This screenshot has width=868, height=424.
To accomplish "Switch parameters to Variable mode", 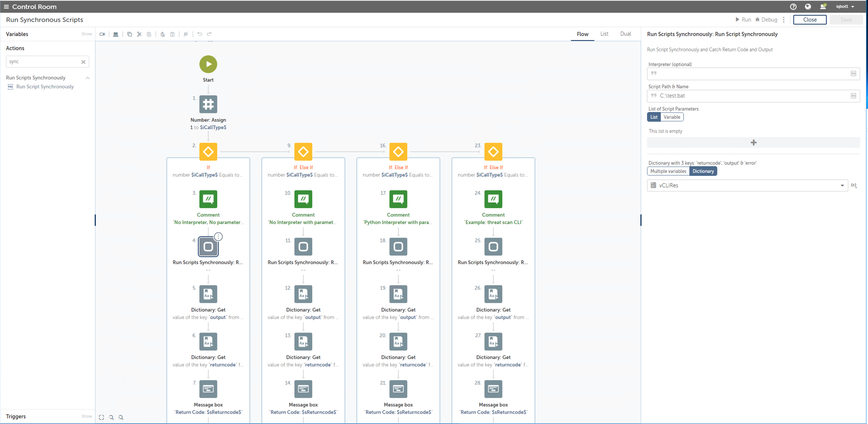I will (672, 117).
